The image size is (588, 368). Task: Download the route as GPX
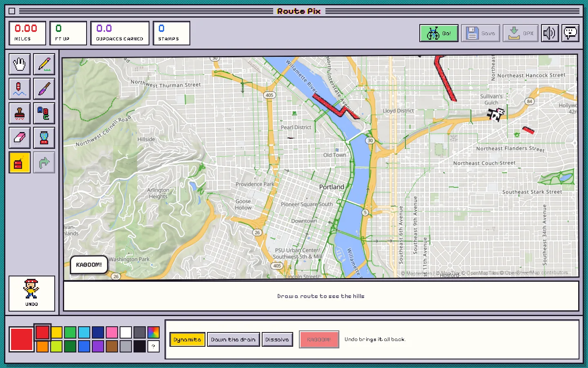[x=521, y=33]
